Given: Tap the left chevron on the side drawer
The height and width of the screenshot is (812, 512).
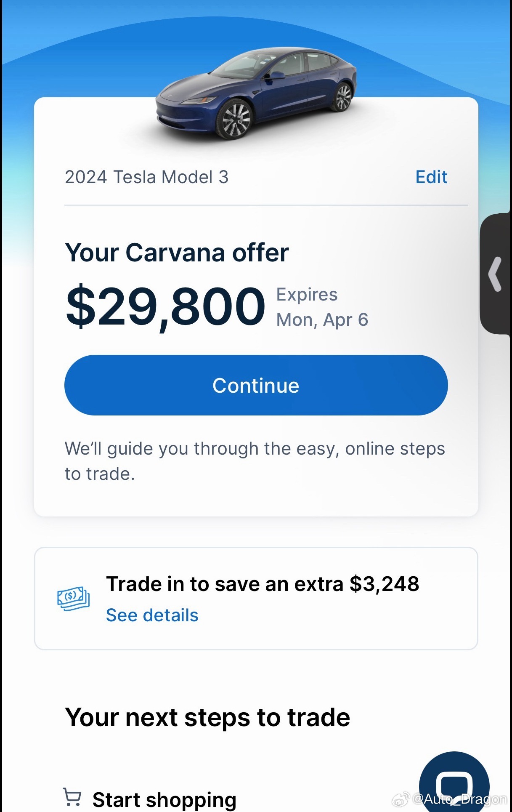Looking at the screenshot, I should point(496,273).
